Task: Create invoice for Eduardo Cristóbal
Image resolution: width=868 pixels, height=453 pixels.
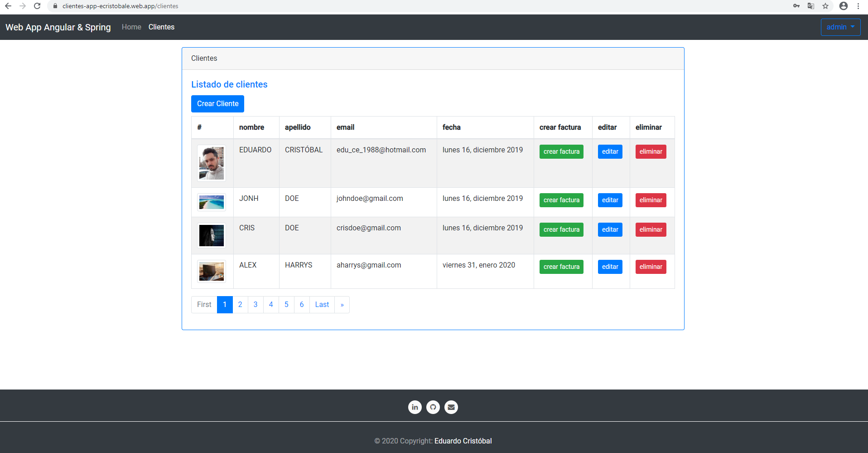Action: click(561, 151)
